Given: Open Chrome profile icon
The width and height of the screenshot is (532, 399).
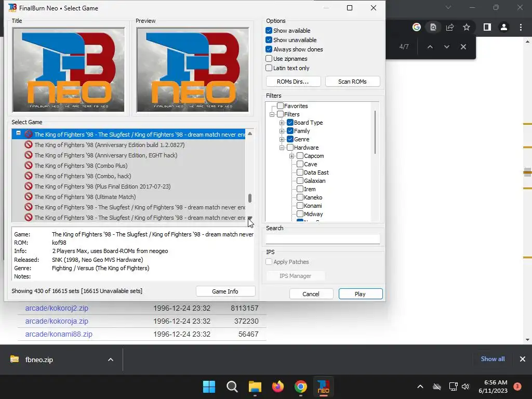Looking at the screenshot, I should [x=504, y=27].
